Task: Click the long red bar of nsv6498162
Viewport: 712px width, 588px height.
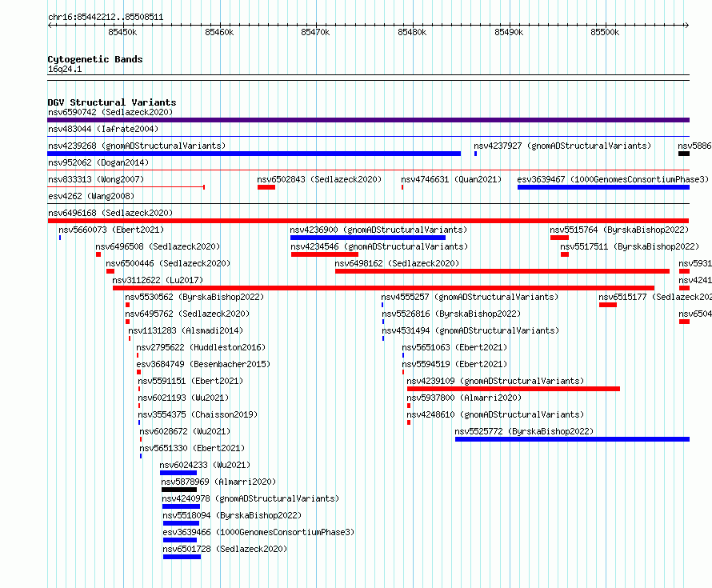Action: (502, 271)
